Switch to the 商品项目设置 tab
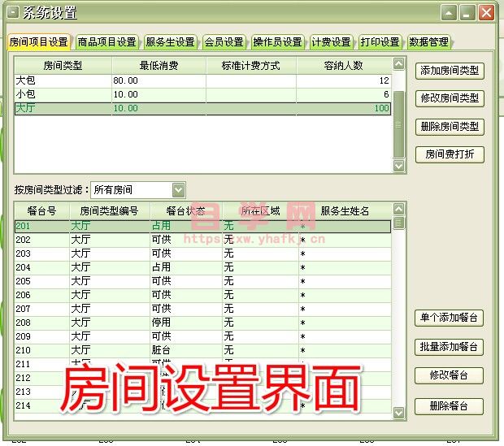 pos(106,42)
